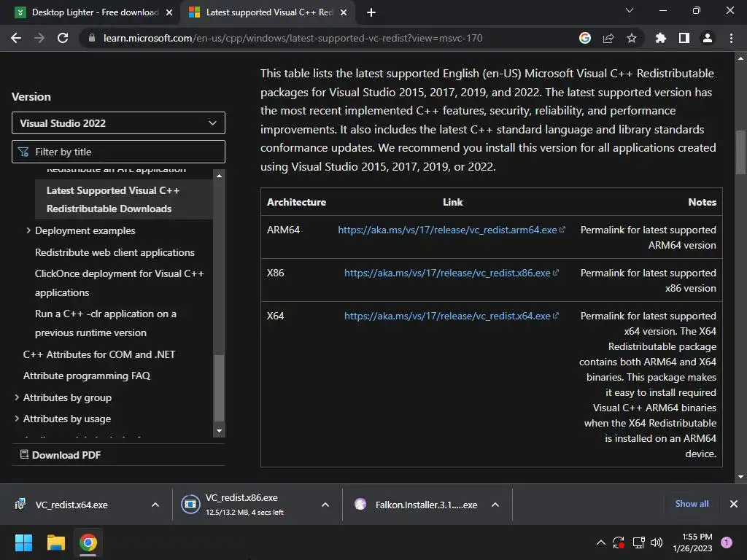Click the VC_redist.x86.exe download progress icon
Viewport: 747px width, 560px height.
coord(190,505)
